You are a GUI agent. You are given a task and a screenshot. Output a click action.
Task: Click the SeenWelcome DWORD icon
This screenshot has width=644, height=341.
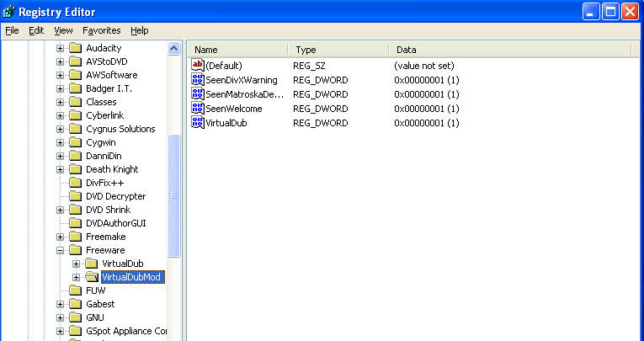point(198,109)
